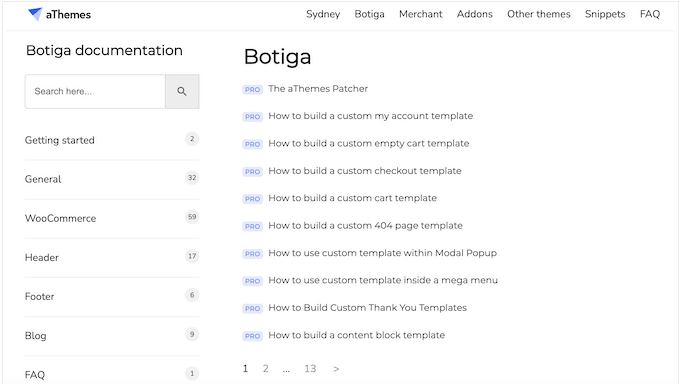Image resolution: width=680 pixels, height=384 pixels.
Task: Open How to build a custom empty cart template
Action: pos(369,143)
